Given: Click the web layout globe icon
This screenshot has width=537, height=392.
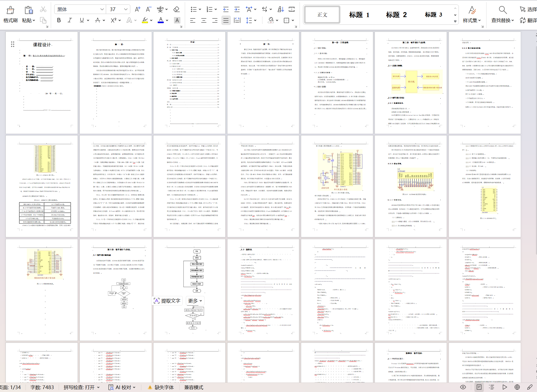Looking at the screenshot, I should click(x=517, y=387).
